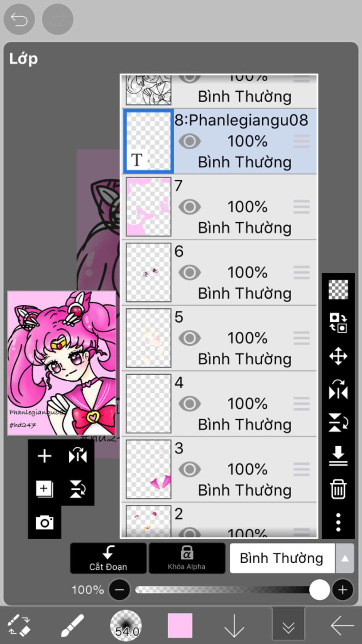Hide the 8:Phanlegiangu08 text layer
The image size is (362, 644).
190,142
